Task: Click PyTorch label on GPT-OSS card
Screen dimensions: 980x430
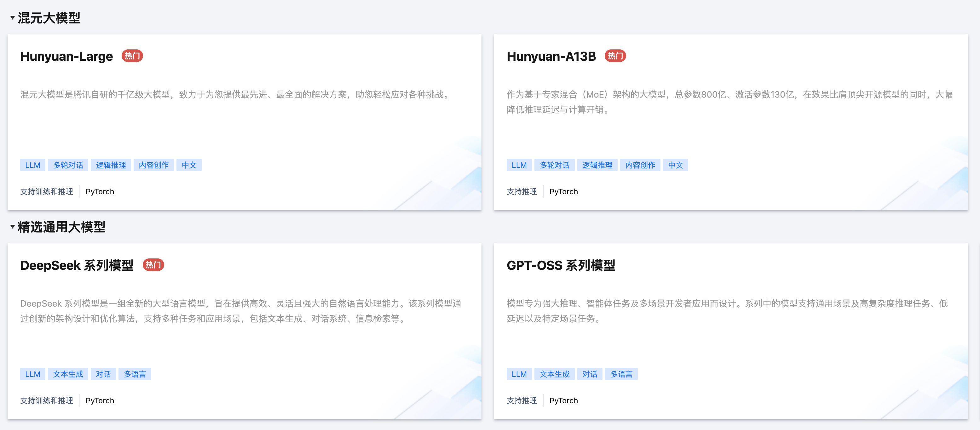Action: (563, 401)
